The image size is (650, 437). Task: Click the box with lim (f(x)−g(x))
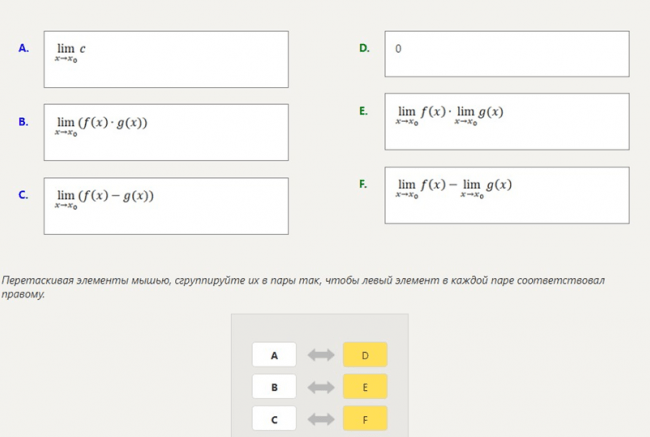[166, 206]
